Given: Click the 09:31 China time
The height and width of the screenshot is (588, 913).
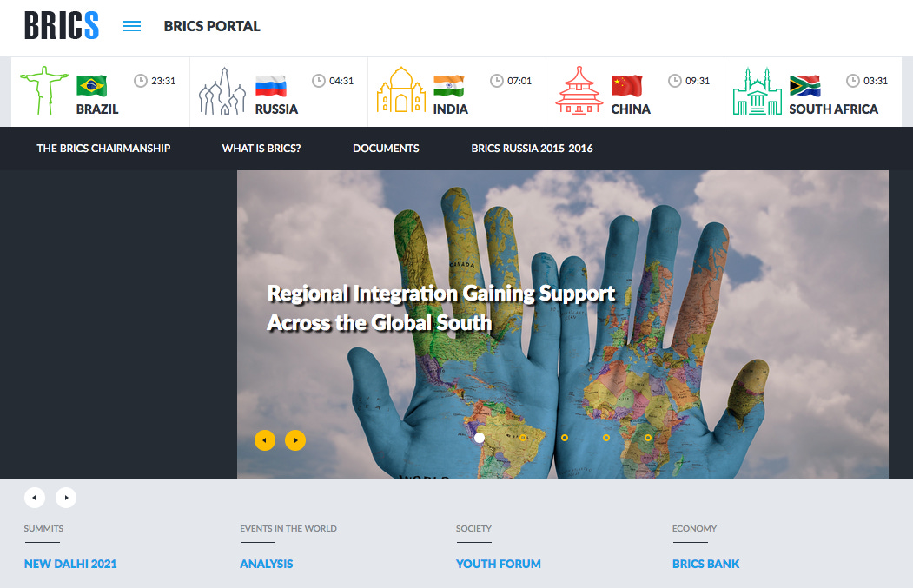Looking at the screenshot, I should coord(698,81).
